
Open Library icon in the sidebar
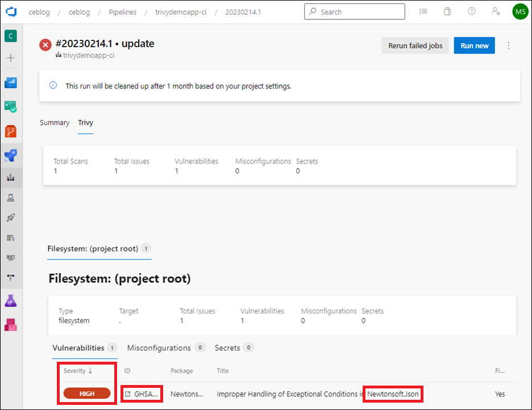coord(11,237)
